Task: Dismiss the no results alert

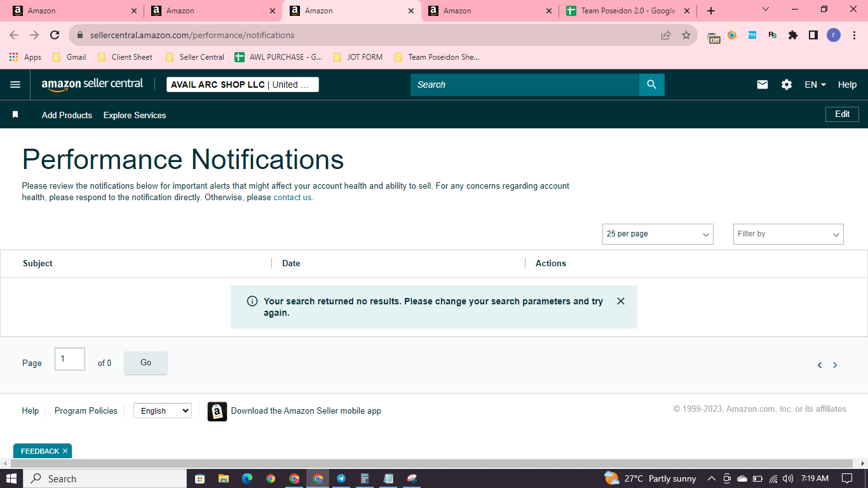Action: coord(621,301)
